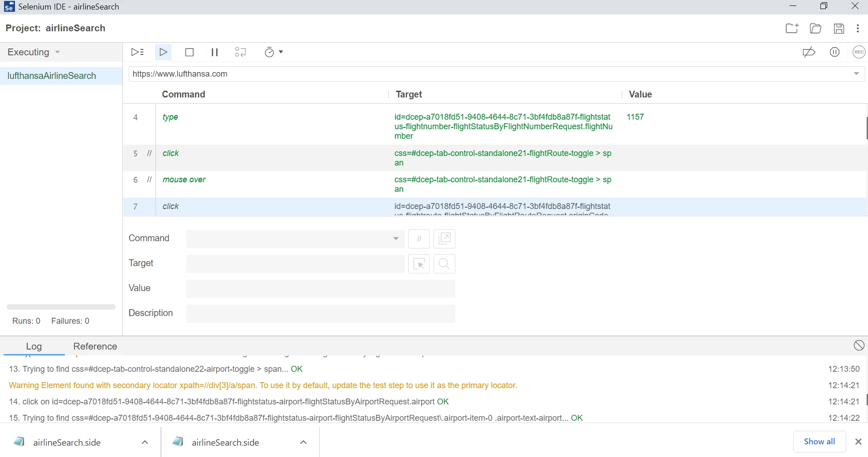Open new window configuration

pyautogui.click(x=444, y=239)
